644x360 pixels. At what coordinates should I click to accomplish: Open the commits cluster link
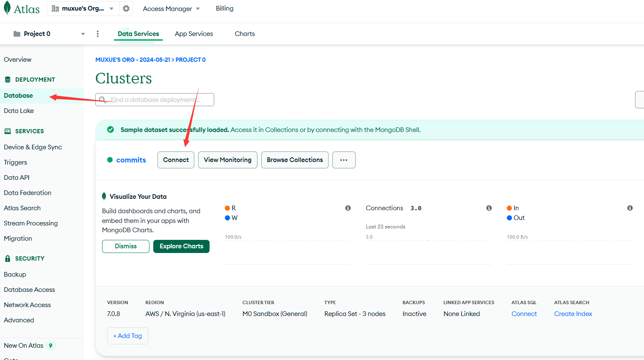131,160
